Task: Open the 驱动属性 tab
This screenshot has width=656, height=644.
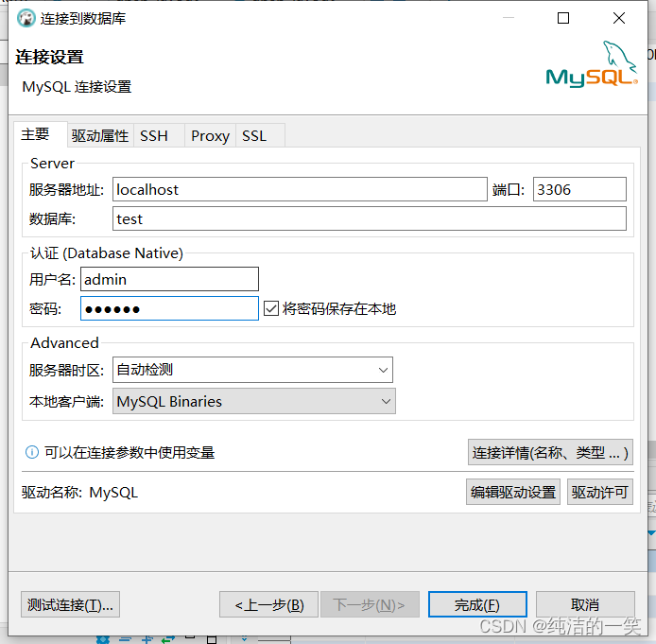Action: [100, 135]
